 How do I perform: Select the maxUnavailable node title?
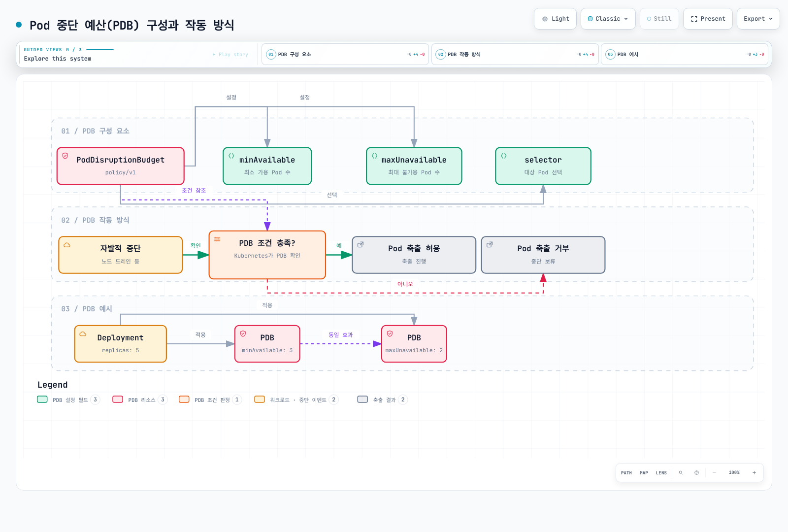tap(414, 160)
